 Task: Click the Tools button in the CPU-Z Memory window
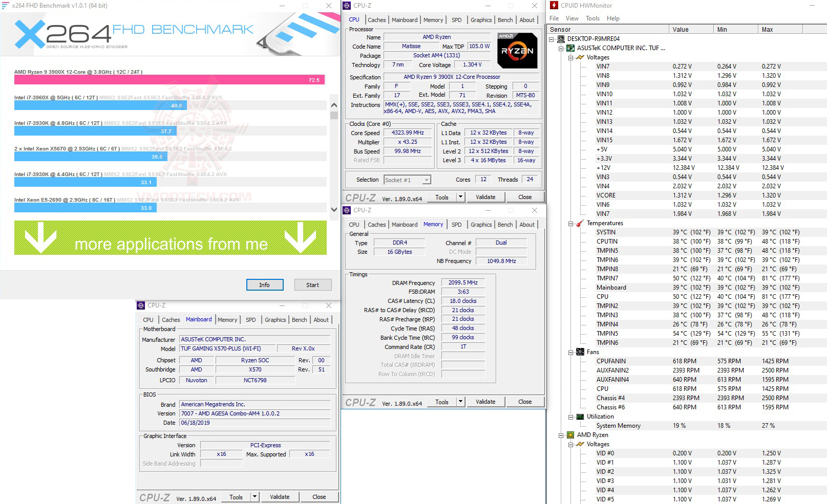(442, 402)
